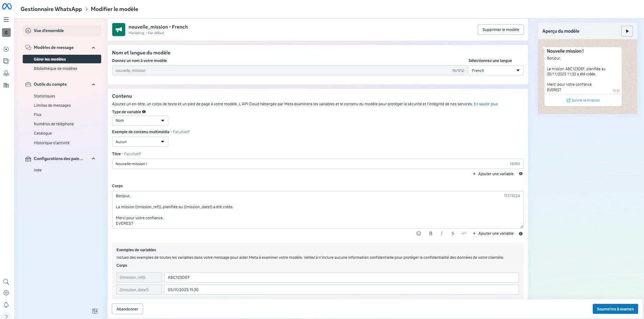Toggle the sidebar collapse icon

point(95,311)
